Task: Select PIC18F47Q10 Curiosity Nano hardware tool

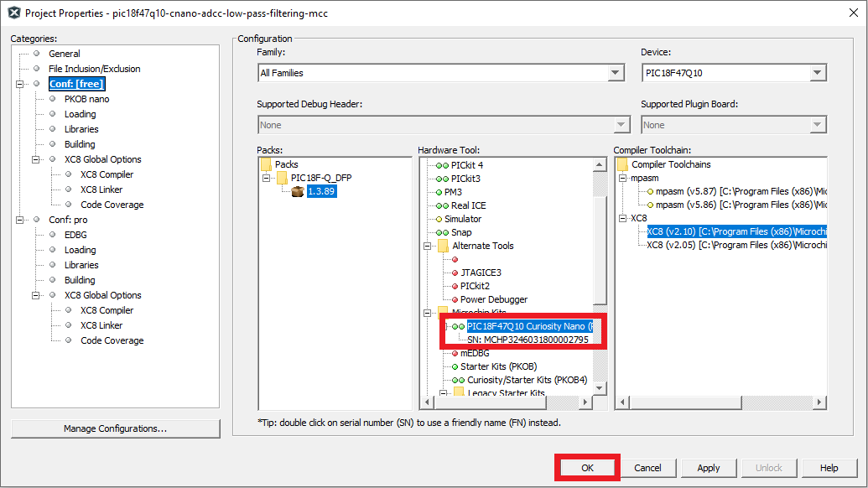Action: tap(530, 326)
